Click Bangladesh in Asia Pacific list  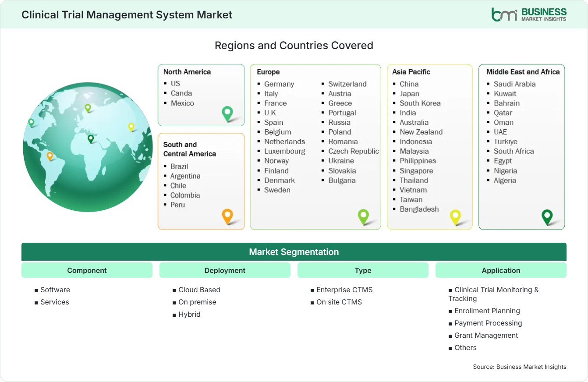click(x=419, y=209)
